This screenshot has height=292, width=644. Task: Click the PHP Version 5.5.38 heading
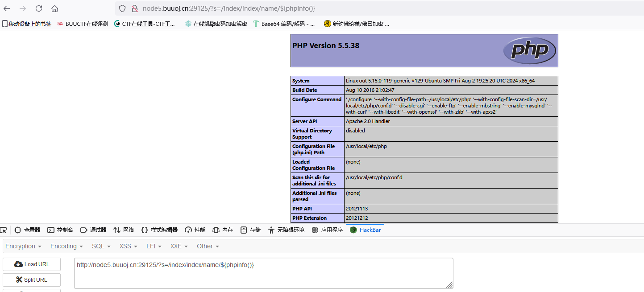coord(326,45)
